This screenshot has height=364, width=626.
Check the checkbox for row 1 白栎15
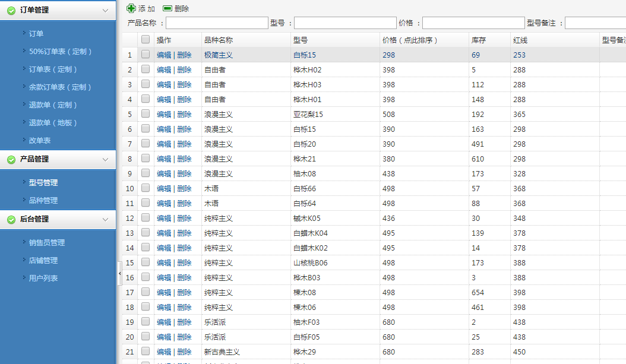(x=146, y=55)
